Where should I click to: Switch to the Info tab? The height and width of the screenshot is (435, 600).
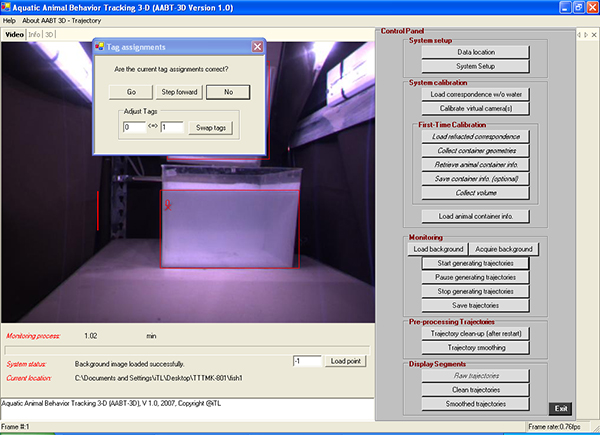point(35,34)
